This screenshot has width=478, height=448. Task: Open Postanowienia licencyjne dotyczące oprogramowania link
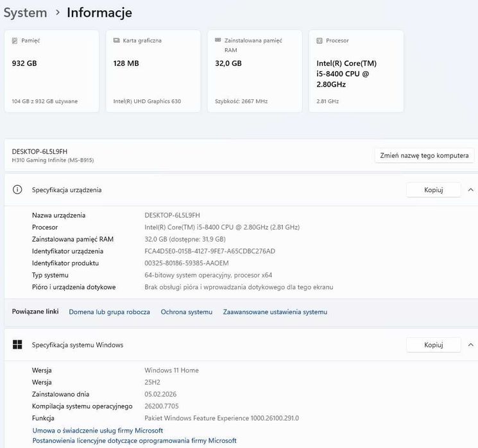click(135, 440)
